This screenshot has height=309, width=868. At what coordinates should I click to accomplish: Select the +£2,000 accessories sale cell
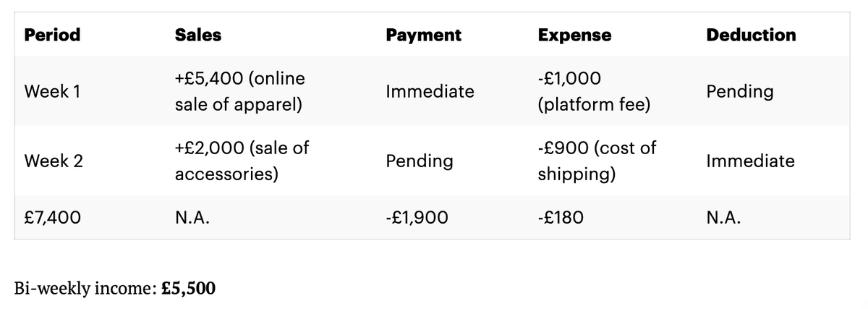[x=242, y=161]
